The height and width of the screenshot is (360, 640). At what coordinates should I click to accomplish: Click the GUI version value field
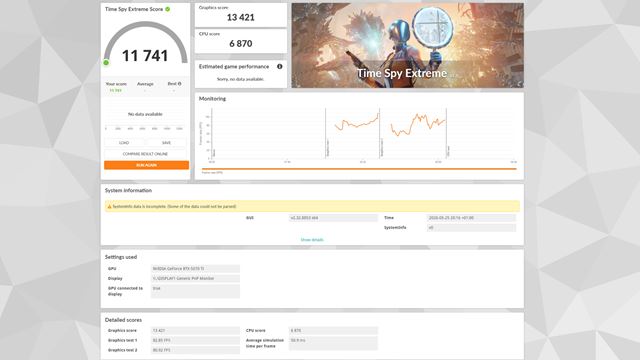click(333, 218)
